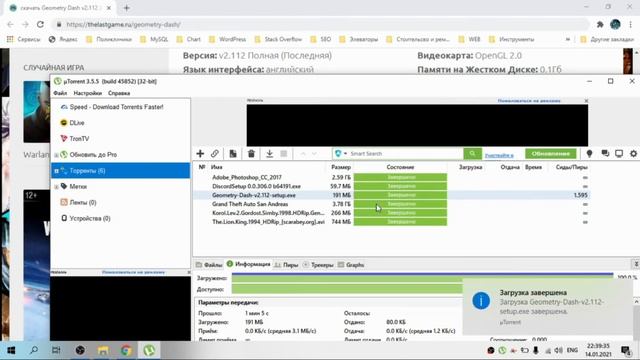Open the WordPress bookmarks folder
The height and width of the screenshot is (360, 640).
pos(227,40)
